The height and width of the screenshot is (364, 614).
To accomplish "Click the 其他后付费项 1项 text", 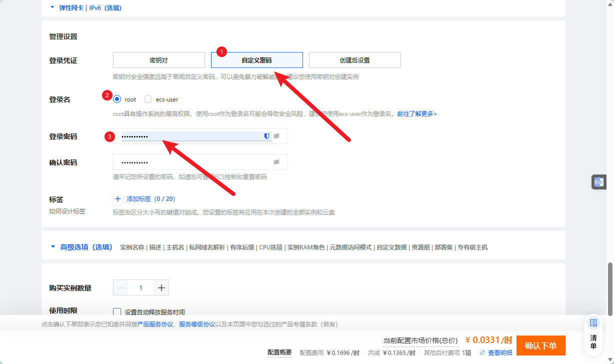I will 447,353.
